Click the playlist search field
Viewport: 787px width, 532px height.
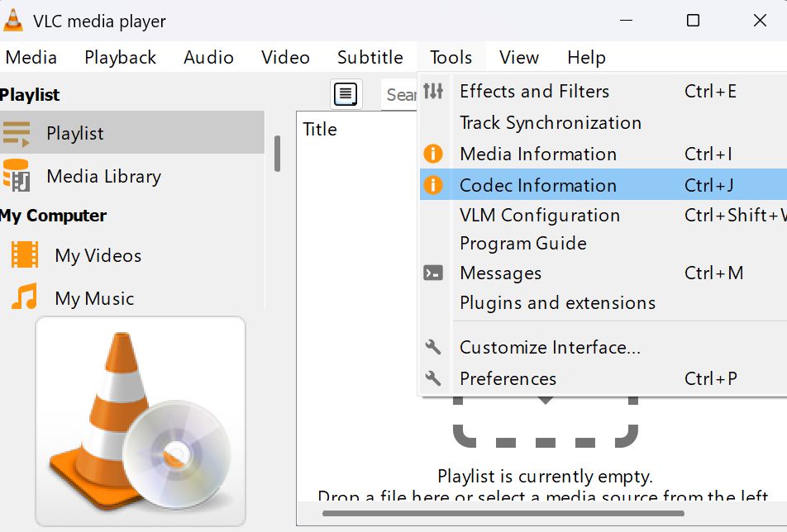(x=400, y=94)
